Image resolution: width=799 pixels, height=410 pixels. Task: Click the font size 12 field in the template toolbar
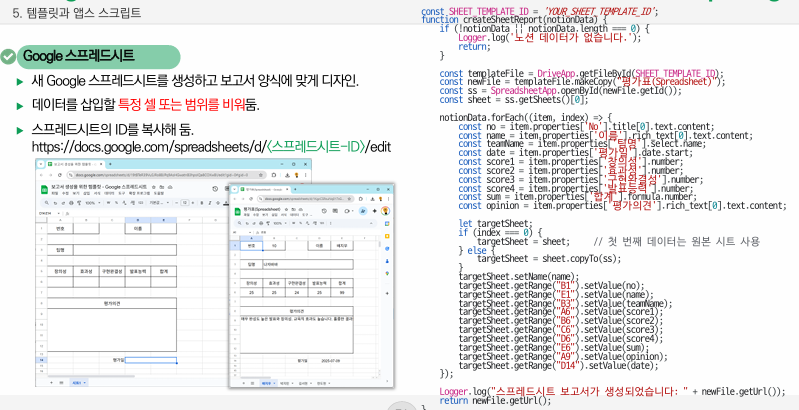coord(184,203)
